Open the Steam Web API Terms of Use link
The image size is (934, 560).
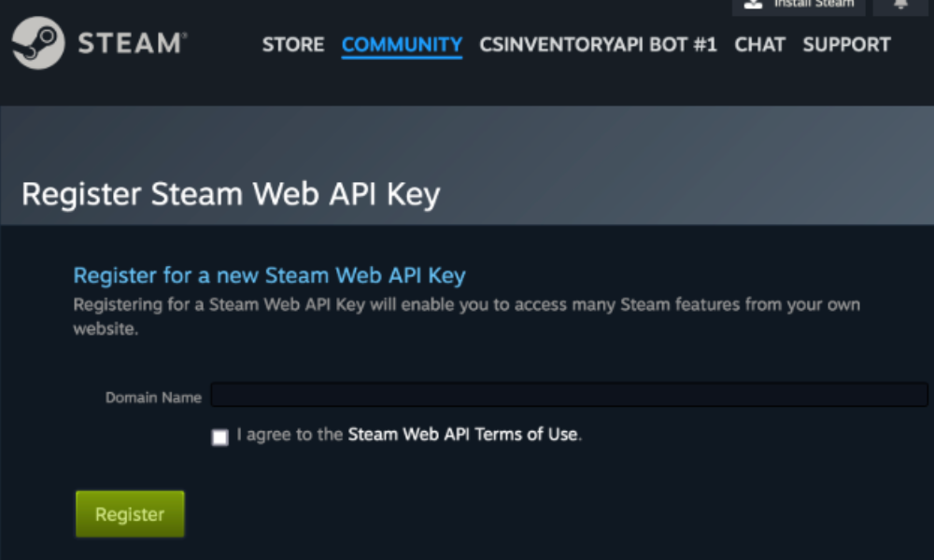pyautogui.click(x=462, y=435)
